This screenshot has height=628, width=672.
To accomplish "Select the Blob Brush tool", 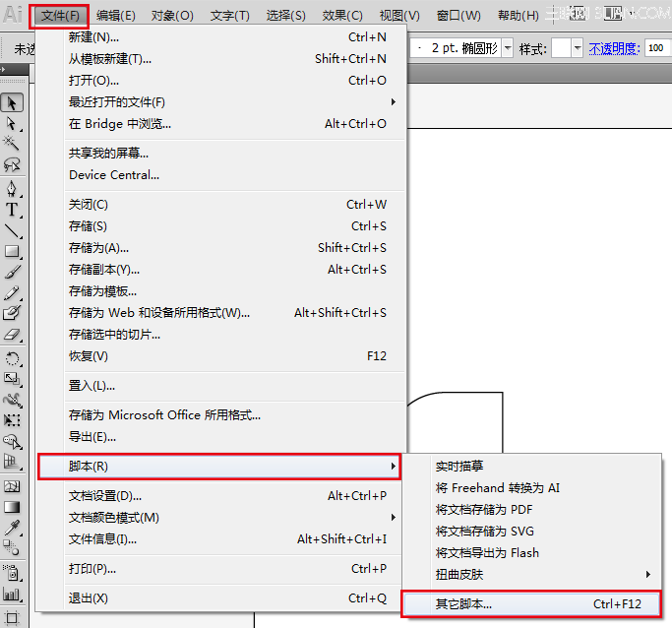I will point(12,313).
